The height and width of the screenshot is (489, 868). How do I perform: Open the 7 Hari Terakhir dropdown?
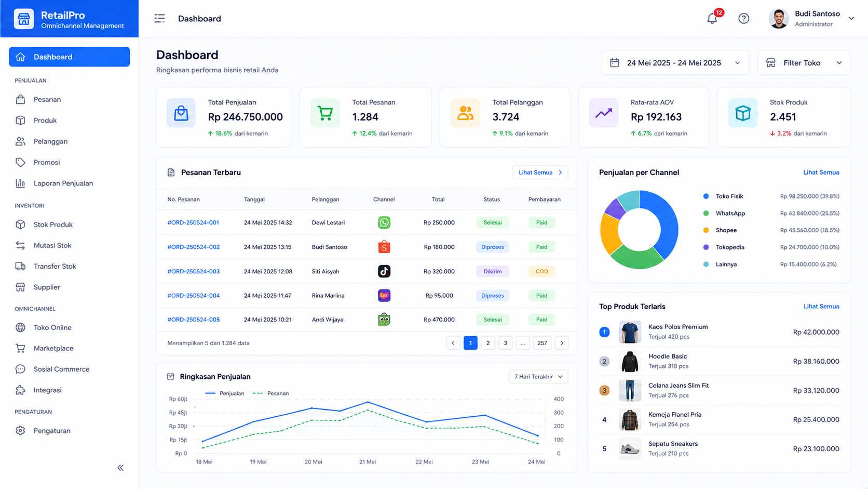click(x=538, y=377)
